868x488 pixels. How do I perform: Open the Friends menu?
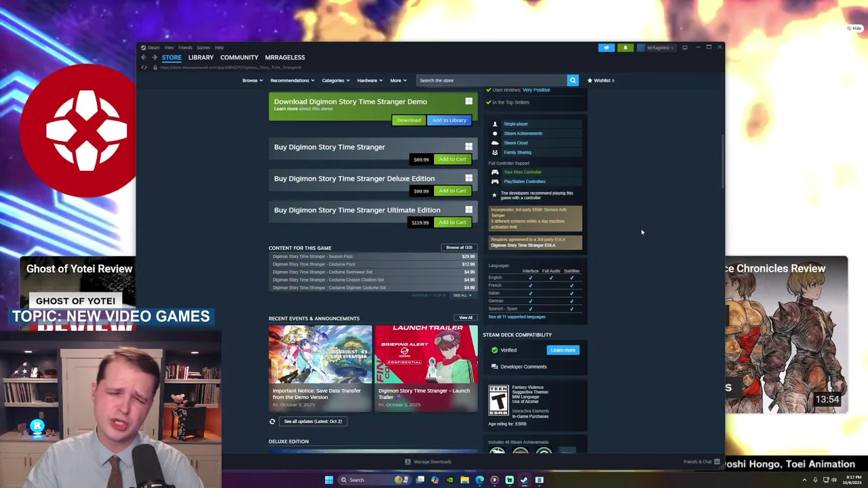pyautogui.click(x=185, y=47)
